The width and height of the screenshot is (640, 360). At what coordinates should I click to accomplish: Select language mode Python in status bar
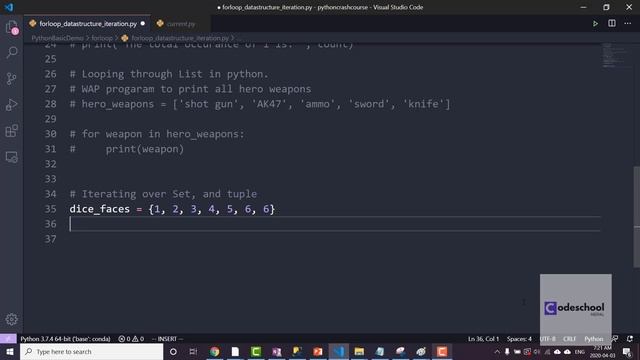tap(593, 339)
